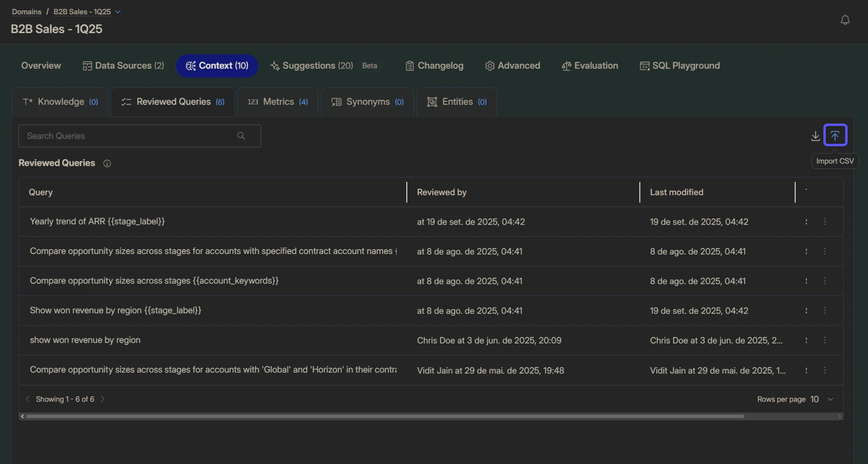The width and height of the screenshot is (868, 464).
Task: Switch to the Knowledge (0) sub-tab
Action: [x=60, y=102]
